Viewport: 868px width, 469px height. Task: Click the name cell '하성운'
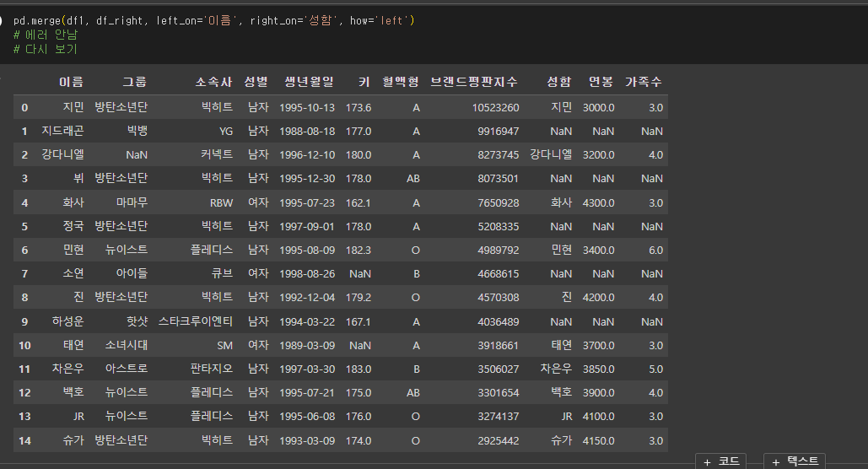[x=68, y=321]
